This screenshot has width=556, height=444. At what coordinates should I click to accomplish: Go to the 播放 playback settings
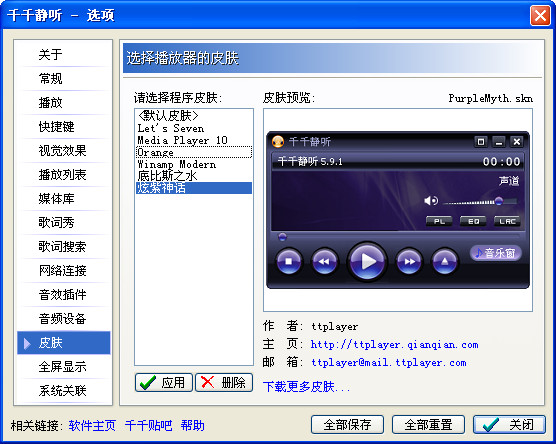click(64, 102)
